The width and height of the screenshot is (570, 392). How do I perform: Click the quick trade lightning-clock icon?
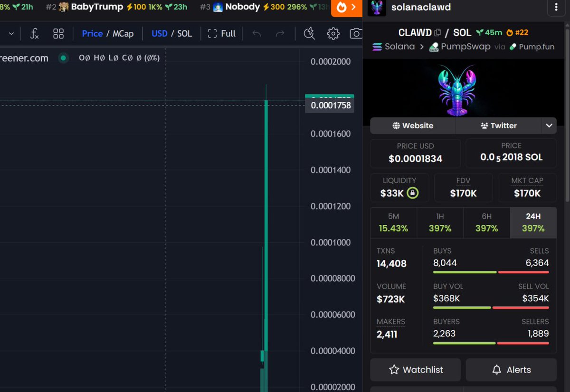point(309,33)
